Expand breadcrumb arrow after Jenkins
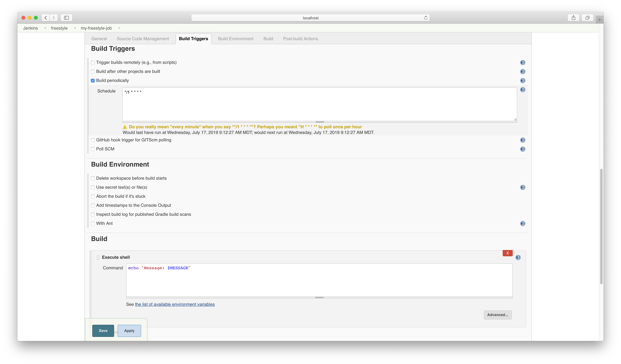621x364 pixels. pyautogui.click(x=45, y=28)
